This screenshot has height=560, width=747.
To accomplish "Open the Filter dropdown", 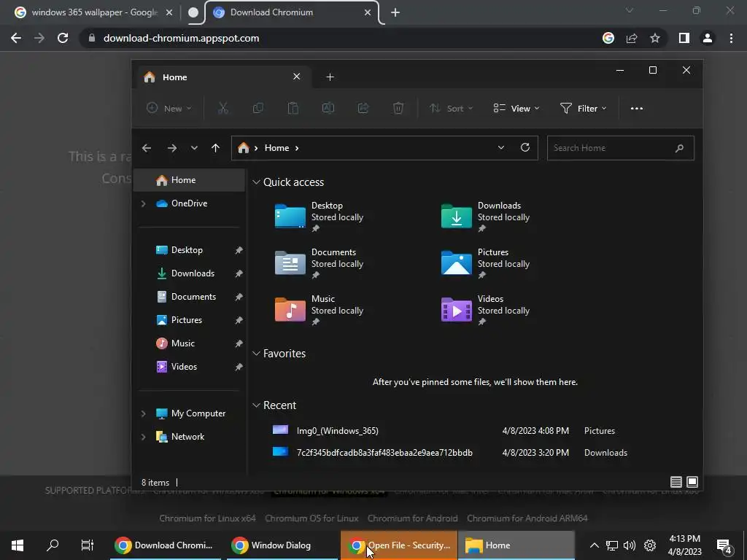I will pos(584,109).
